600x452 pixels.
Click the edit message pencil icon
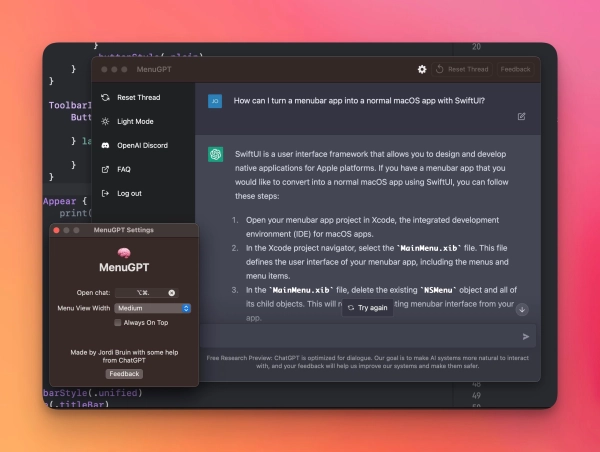(x=521, y=117)
